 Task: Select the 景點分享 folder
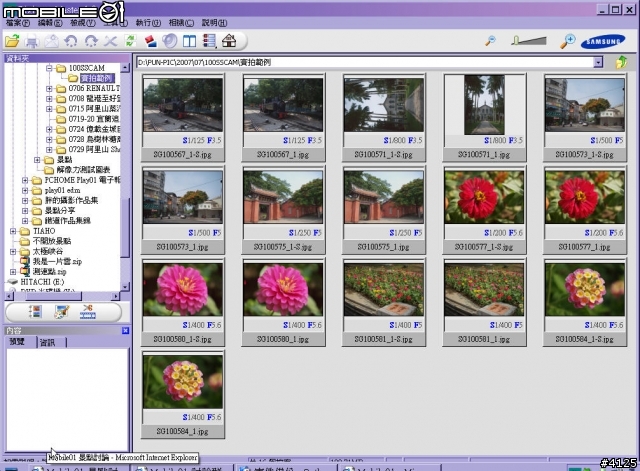click(60, 211)
